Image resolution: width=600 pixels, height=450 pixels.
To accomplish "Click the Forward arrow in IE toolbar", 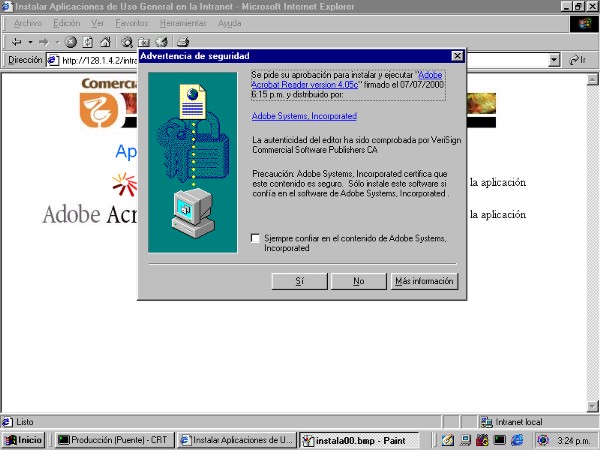I will click(x=43, y=42).
